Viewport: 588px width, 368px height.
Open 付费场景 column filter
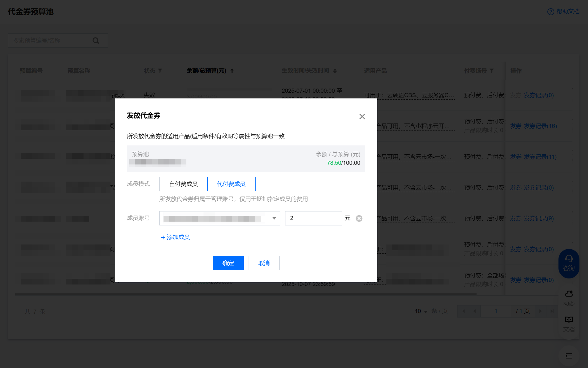pyautogui.click(x=492, y=70)
